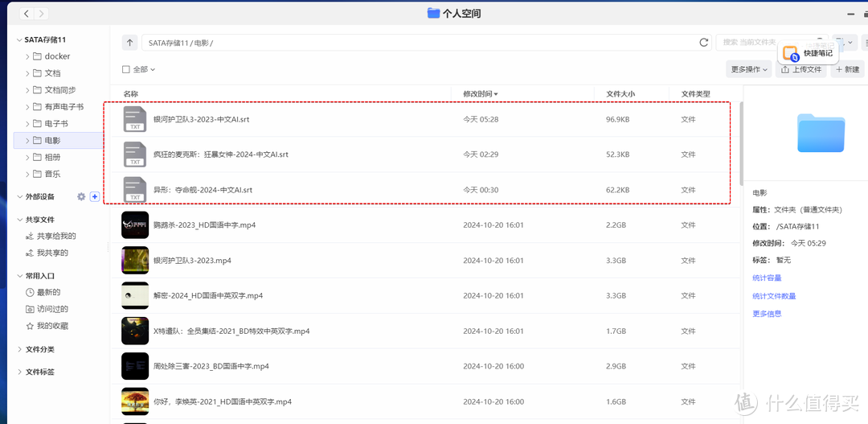This screenshot has width=868, height=424.
Task: Sort by the 修改时间 column header
Action: tap(480, 94)
